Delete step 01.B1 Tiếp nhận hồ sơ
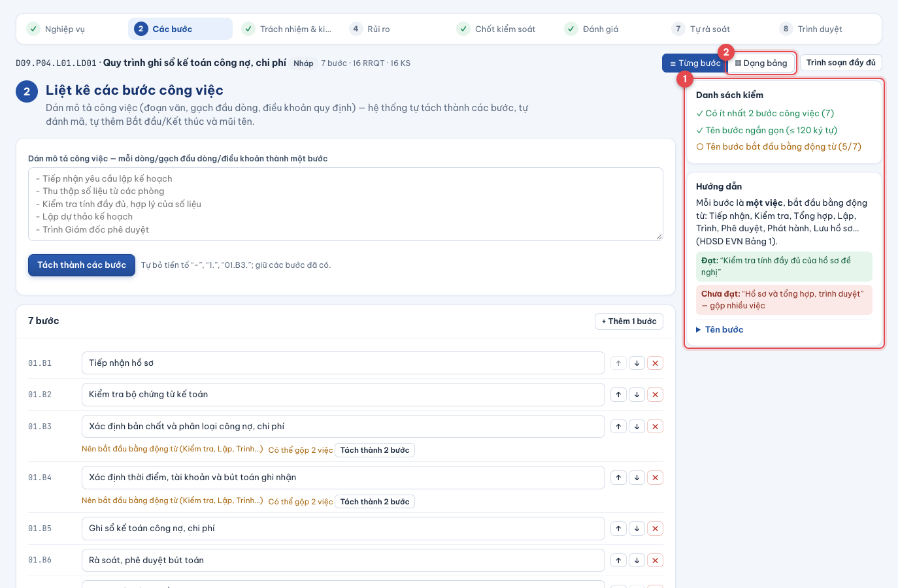The image size is (898, 588). pos(655,363)
